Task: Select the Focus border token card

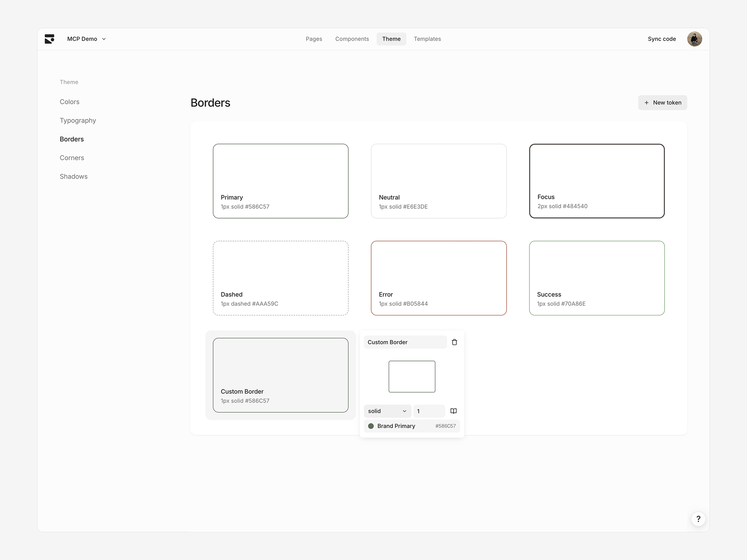Action: coord(596,181)
